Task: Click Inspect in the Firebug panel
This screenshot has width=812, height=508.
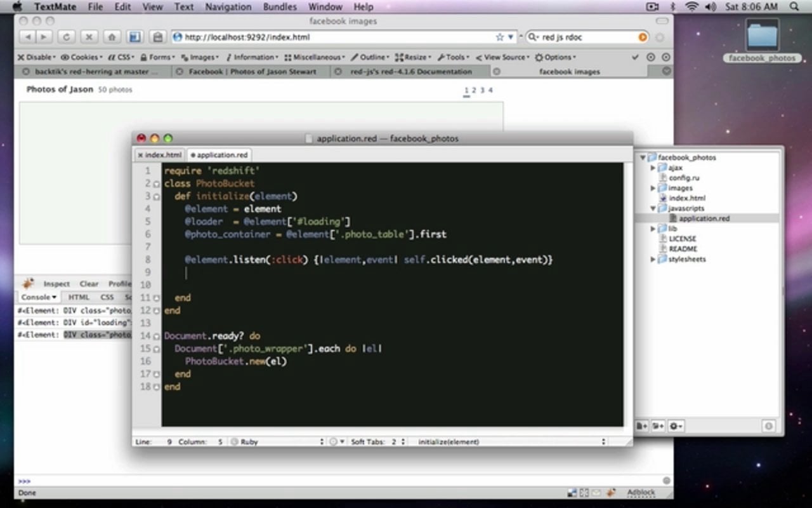Action: click(x=56, y=284)
